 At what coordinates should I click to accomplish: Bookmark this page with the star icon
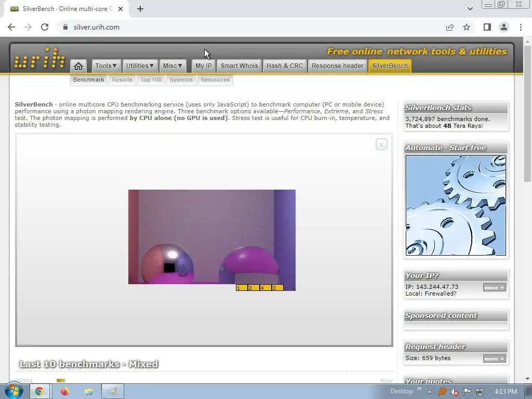pos(467,27)
